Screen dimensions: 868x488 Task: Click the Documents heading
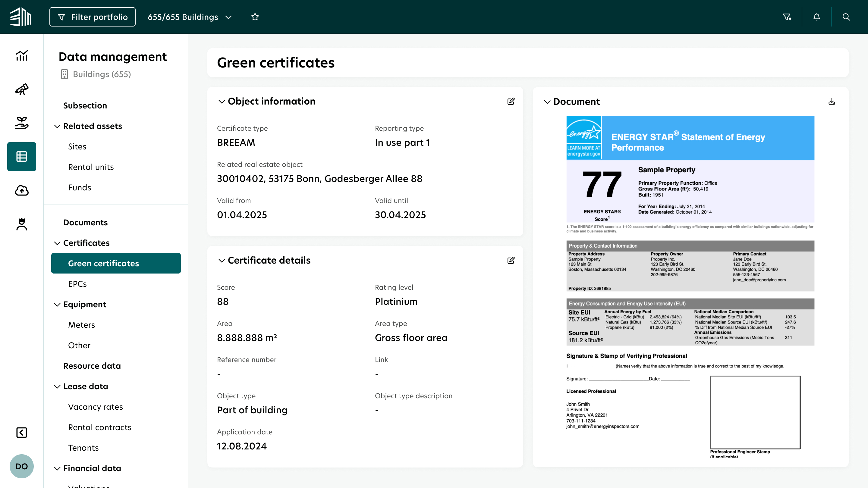click(x=85, y=223)
